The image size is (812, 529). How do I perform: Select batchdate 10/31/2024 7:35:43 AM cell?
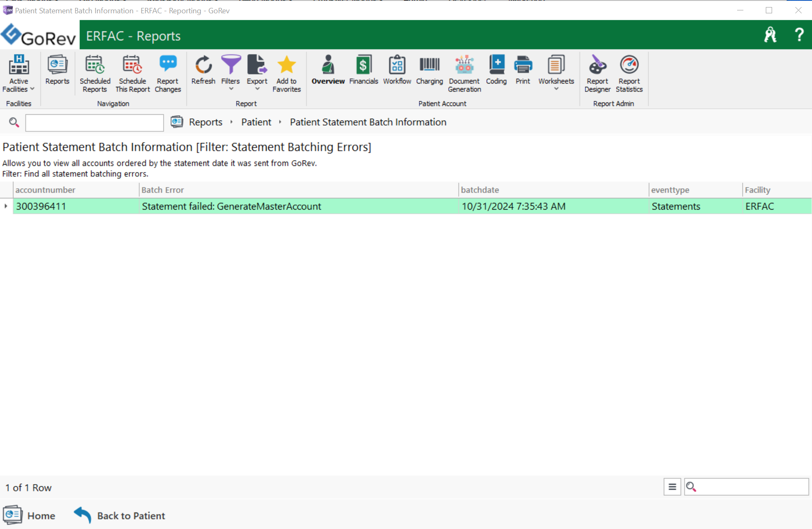point(554,206)
